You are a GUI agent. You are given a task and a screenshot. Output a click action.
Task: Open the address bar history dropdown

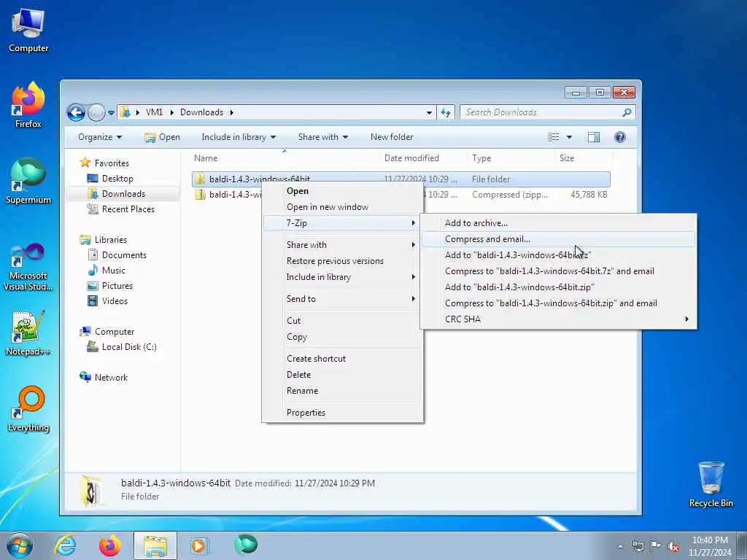pyautogui.click(x=429, y=113)
